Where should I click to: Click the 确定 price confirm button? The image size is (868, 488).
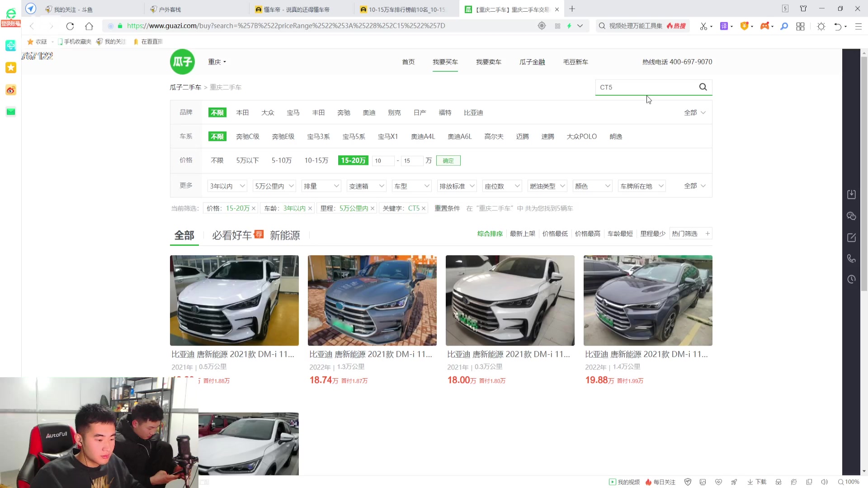[x=448, y=160]
